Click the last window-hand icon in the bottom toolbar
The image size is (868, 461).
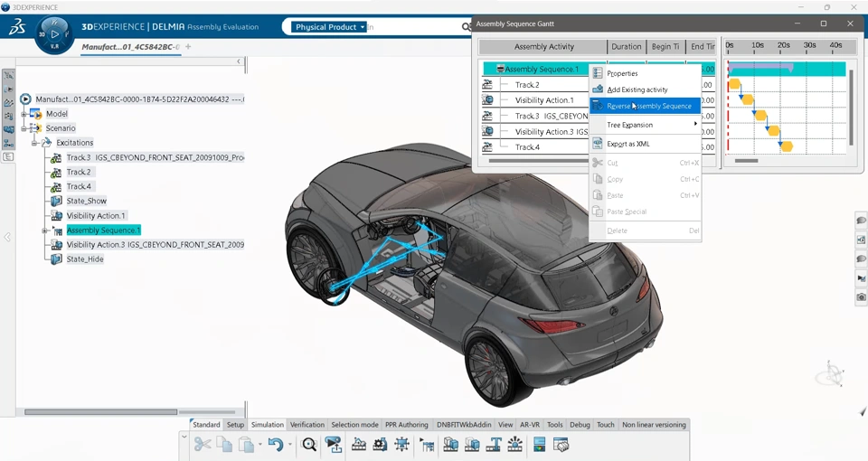(561, 444)
